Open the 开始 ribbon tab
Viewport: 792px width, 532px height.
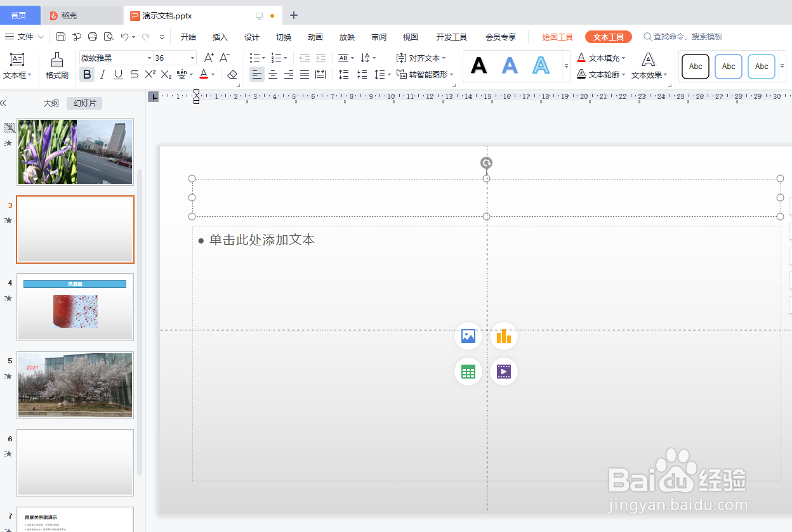coord(188,37)
